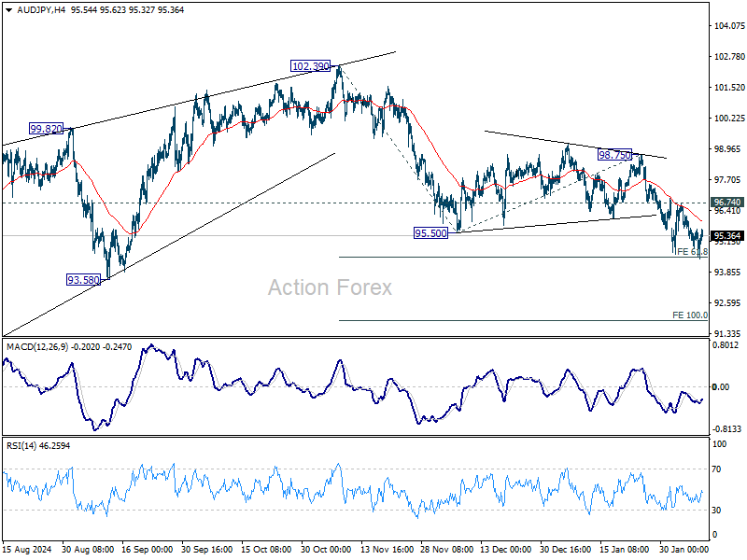Select the 30 Aug 08:00 time axis label

coord(88,550)
